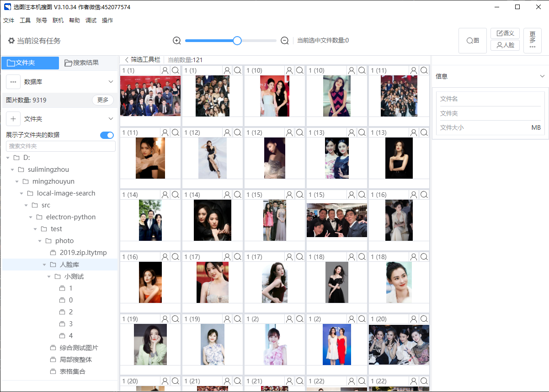Click the 搜索文件夹 search input field

(61, 146)
